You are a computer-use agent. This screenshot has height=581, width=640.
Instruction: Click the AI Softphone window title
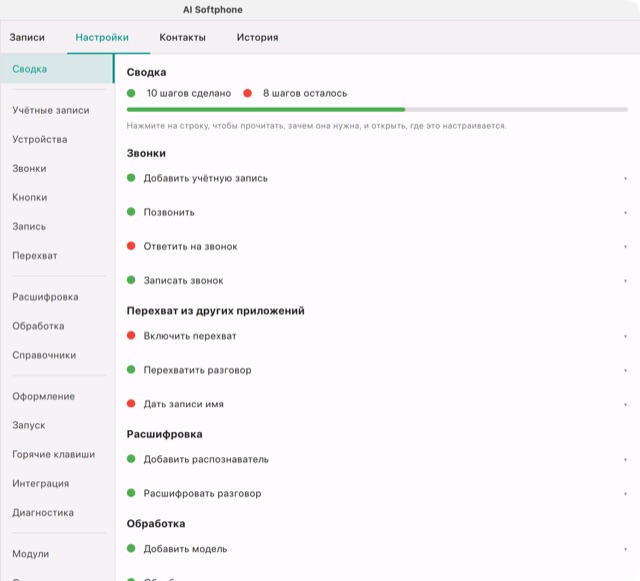[213, 10]
